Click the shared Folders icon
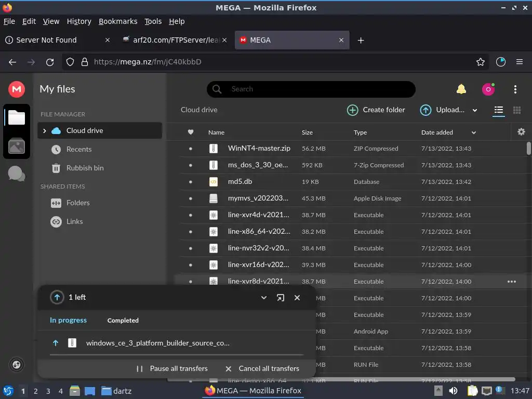Viewport: 532px width, 399px height. click(x=56, y=203)
